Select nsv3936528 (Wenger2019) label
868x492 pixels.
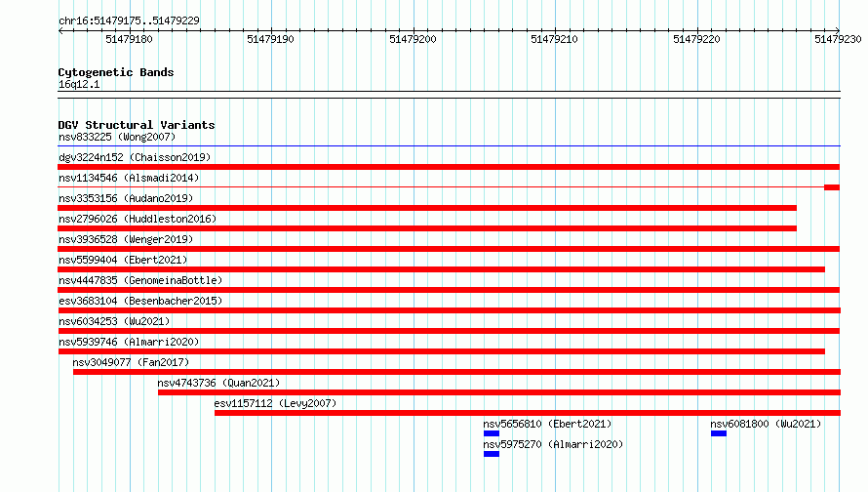pos(126,239)
